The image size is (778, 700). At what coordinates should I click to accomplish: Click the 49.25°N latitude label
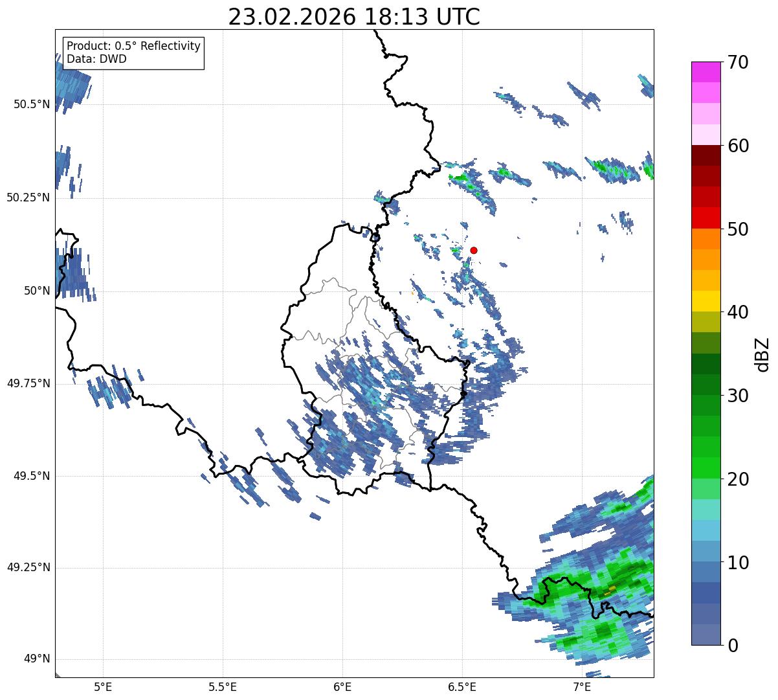tap(28, 568)
